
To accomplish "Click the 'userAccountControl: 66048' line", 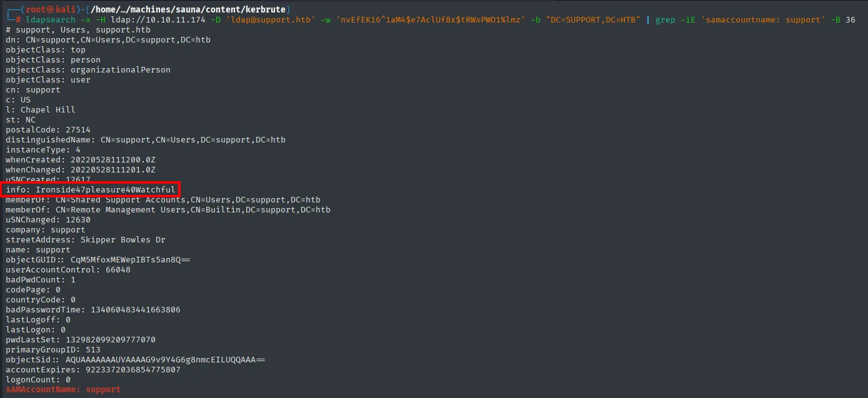I will [x=68, y=270].
